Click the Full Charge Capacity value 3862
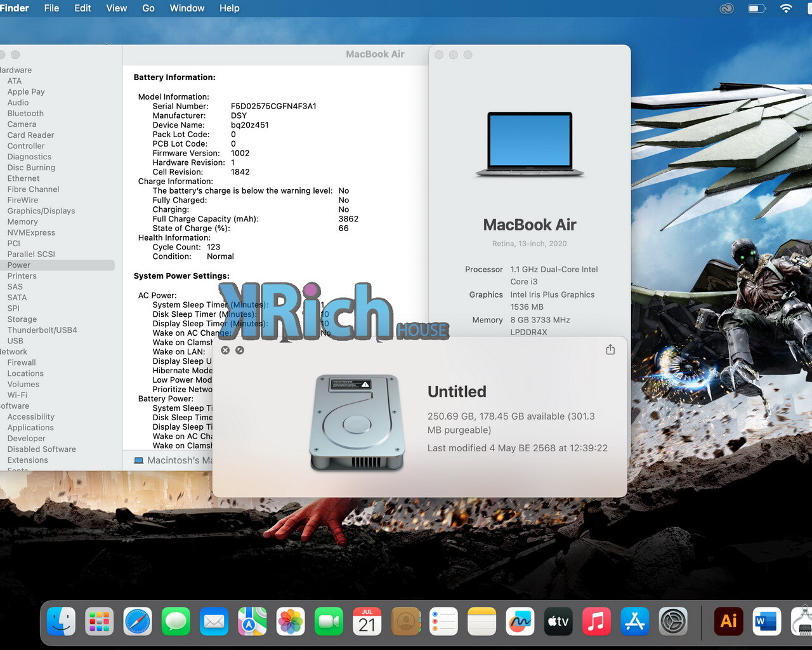 [x=348, y=219]
